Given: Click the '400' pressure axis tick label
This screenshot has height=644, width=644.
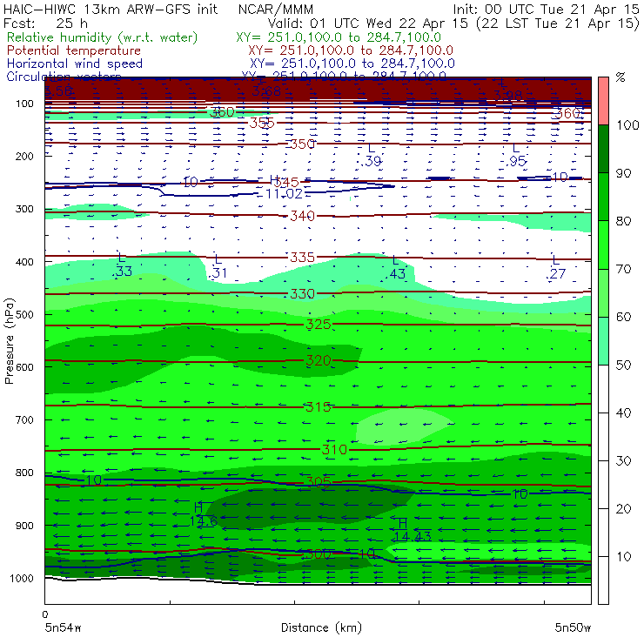Looking at the screenshot, I should click(x=24, y=262).
